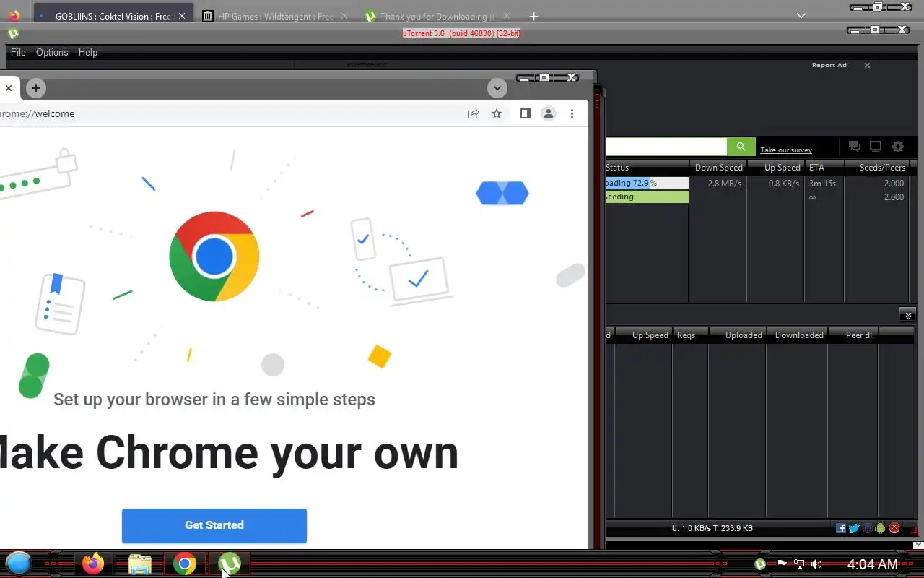
Task: Sort peers by Downloaded column
Action: [x=798, y=335]
